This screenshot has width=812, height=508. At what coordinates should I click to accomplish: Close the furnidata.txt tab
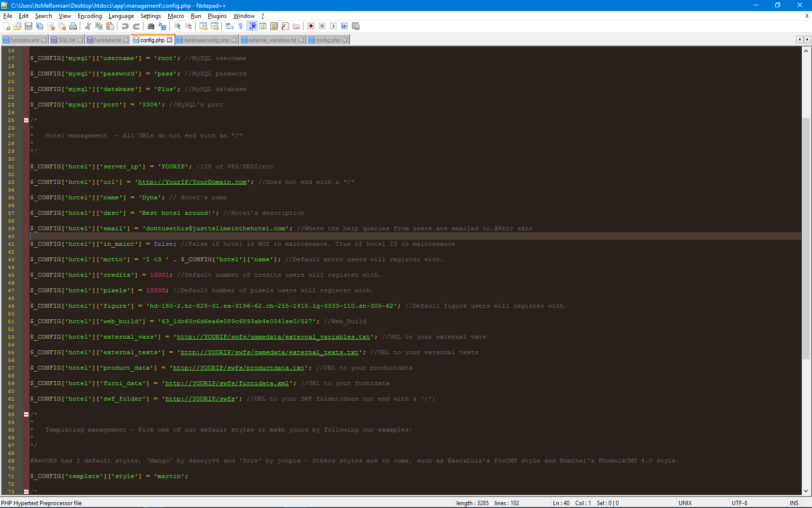point(126,40)
